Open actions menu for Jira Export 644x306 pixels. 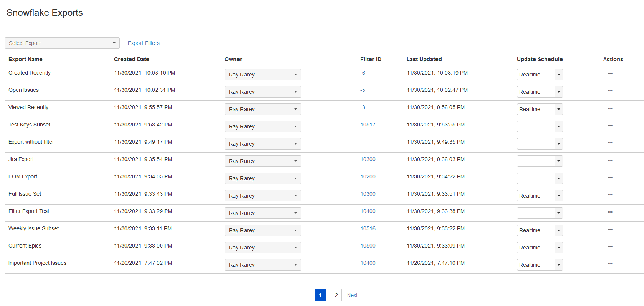pyautogui.click(x=610, y=160)
